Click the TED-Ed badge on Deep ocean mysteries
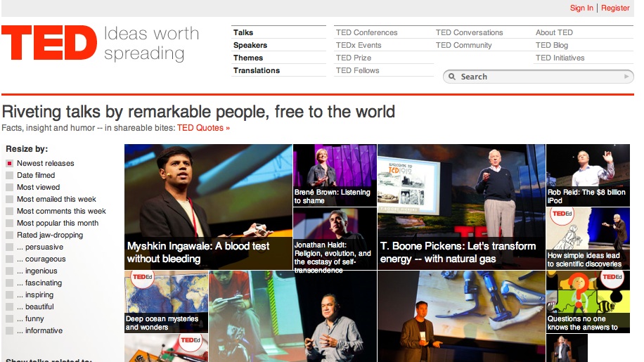Image resolution: width=644 pixels, height=362 pixels. (x=142, y=278)
